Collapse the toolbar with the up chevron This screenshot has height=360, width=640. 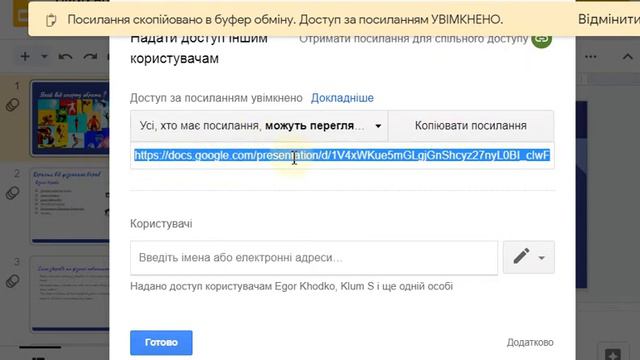click(x=627, y=57)
